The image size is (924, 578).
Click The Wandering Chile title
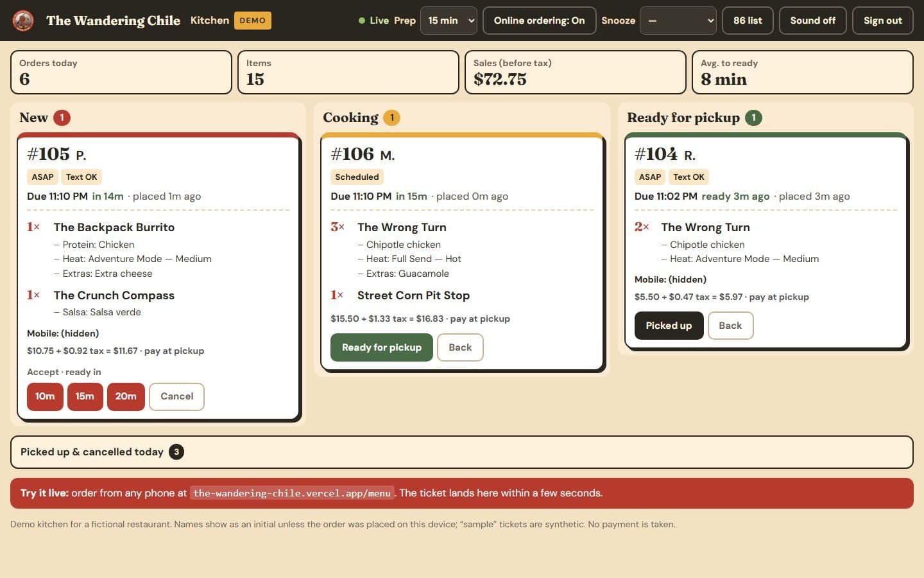[x=113, y=21]
